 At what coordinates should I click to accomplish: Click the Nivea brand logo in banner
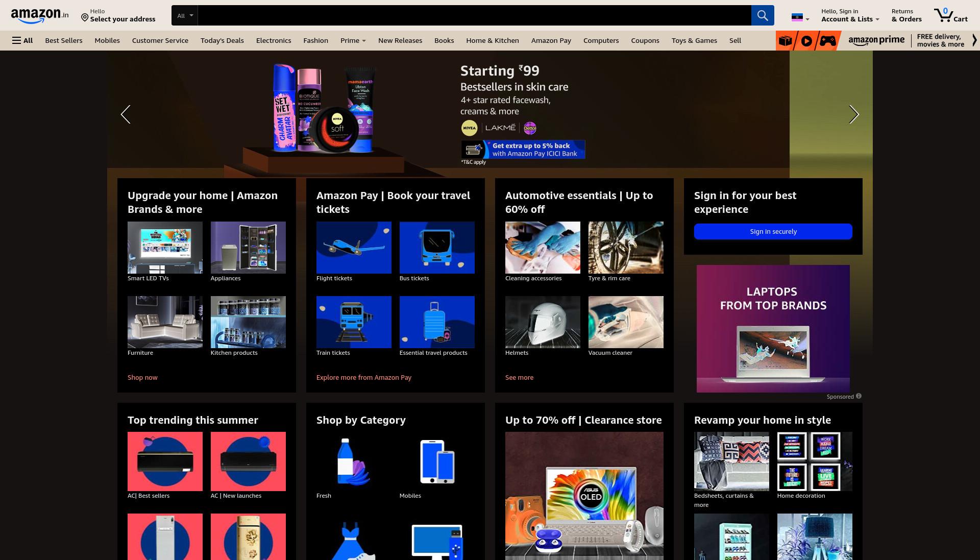click(469, 128)
